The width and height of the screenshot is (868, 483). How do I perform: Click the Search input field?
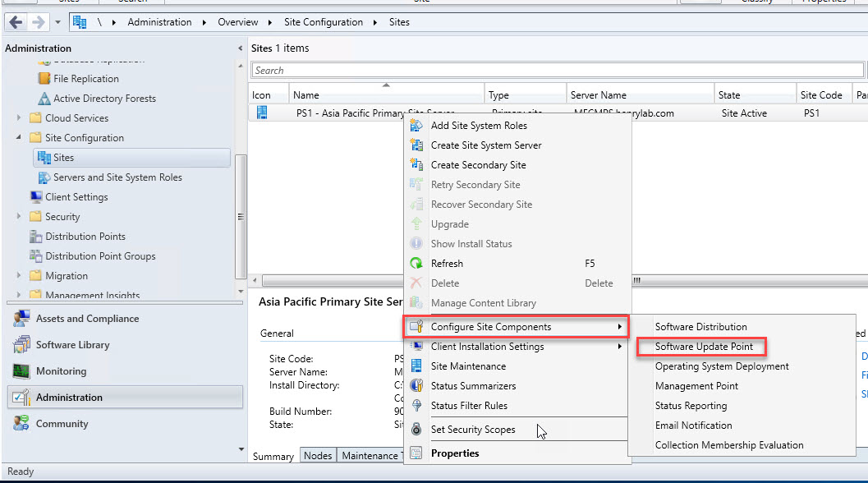coord(558,71)
